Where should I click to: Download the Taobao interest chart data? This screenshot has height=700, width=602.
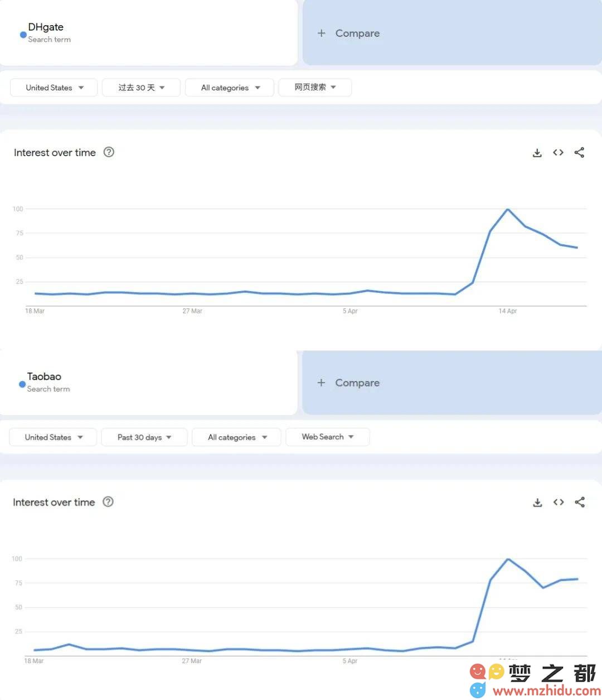pyautogui.click(x=537, y=503)
